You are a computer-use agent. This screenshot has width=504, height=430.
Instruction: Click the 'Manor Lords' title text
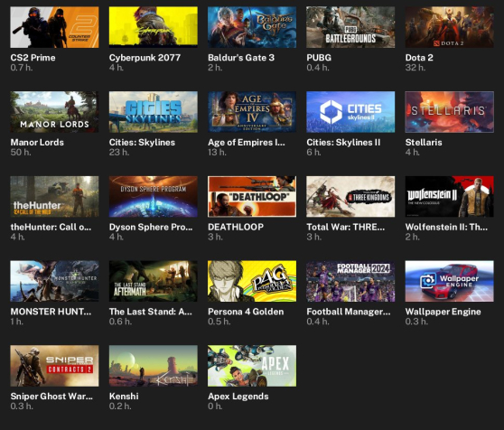(37, 142)
